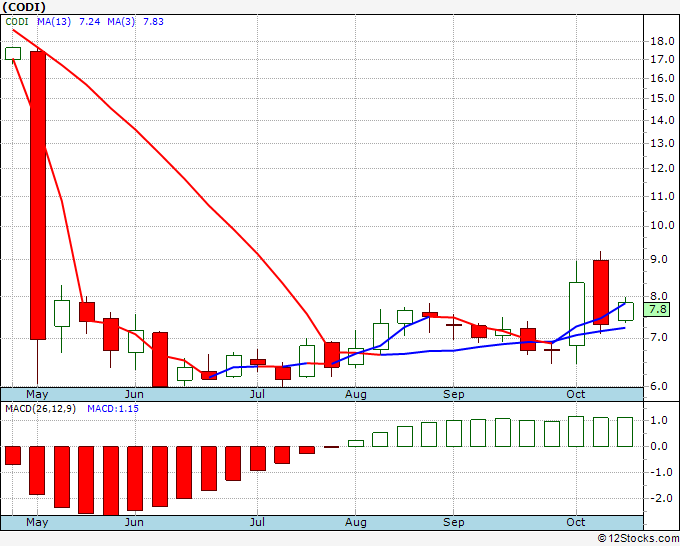The height and width of the screenshot is (546, 680).
Task: Click the first red MACD histogram bar
Action: click(x=13, y=455)
